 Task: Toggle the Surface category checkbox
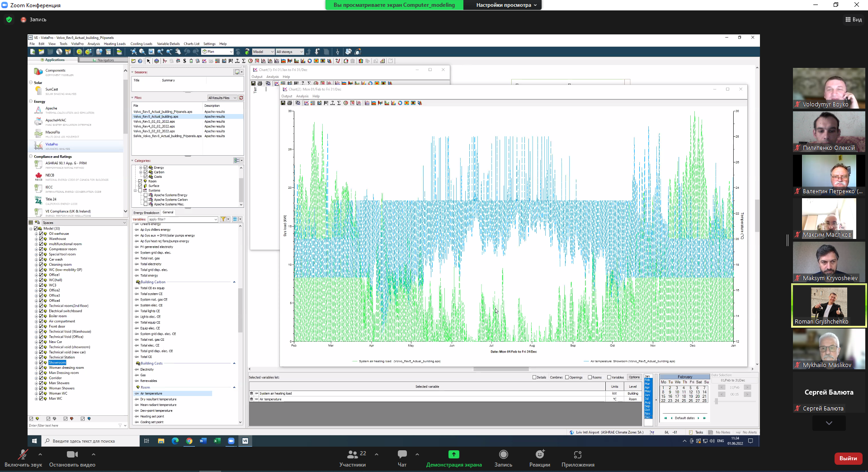140,186
